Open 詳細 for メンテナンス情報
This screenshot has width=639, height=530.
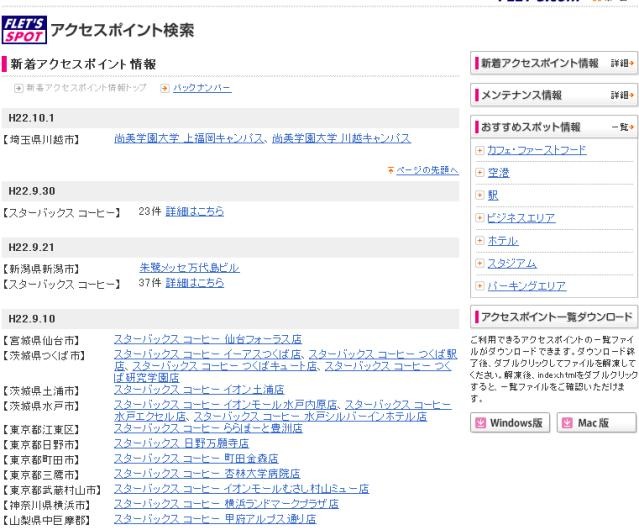click(x=622, y=95)
